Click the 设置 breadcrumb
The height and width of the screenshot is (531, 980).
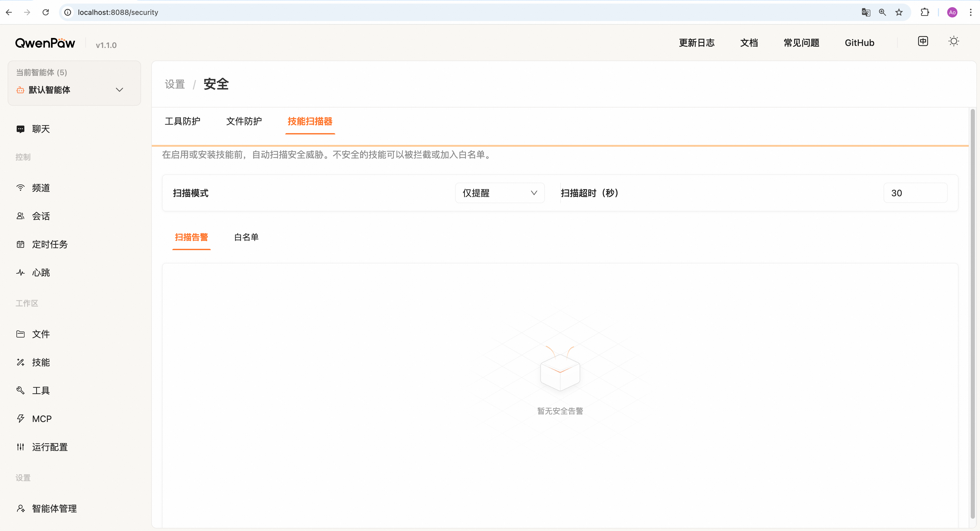point(175,84)
